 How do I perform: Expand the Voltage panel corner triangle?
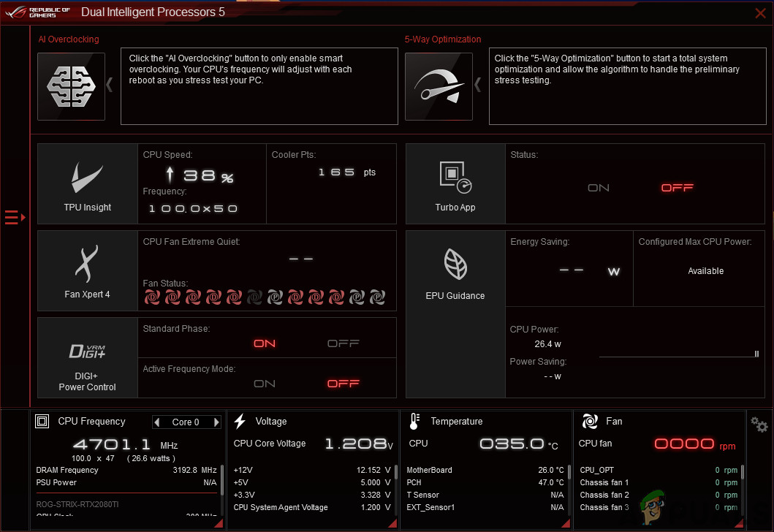(x=392, y=523)
